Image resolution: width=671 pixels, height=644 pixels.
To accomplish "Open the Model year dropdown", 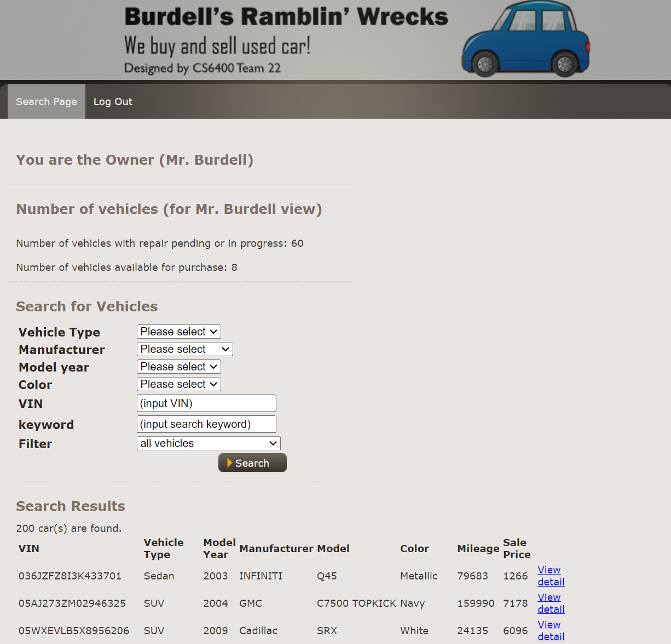I will [x=179, y=367].
